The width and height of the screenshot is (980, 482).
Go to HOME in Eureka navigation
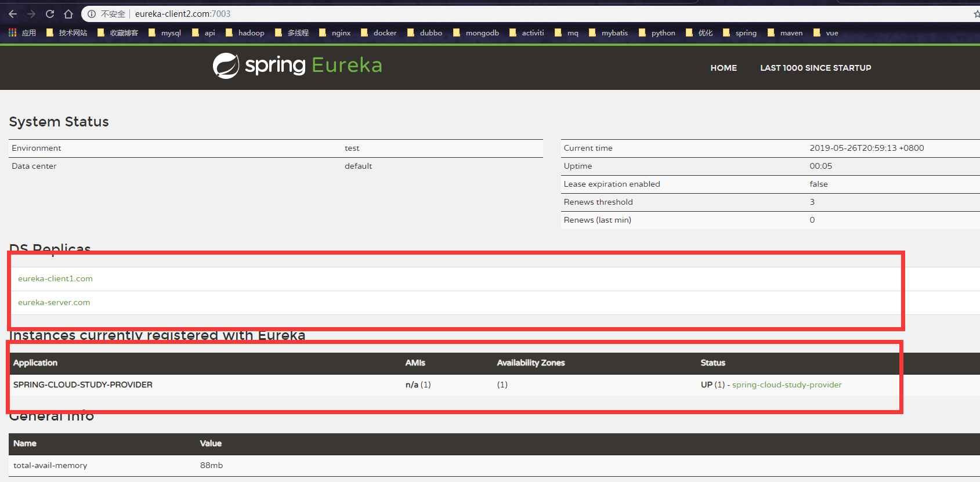tap(724, 68)
